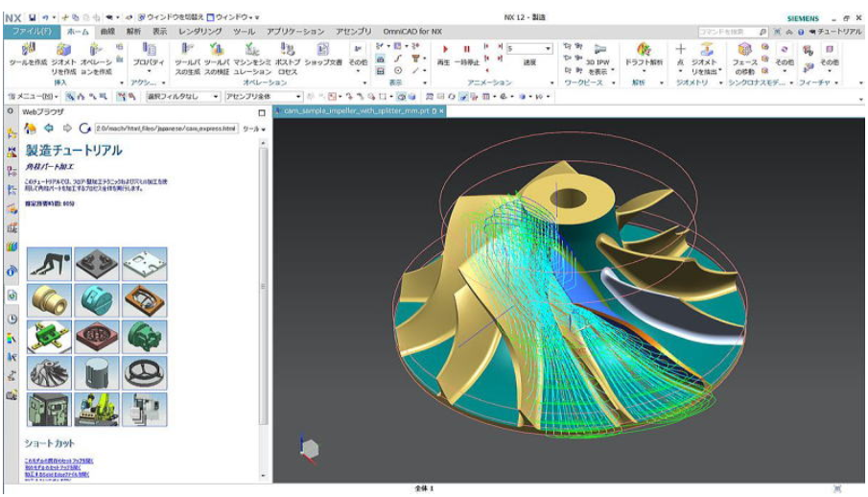Go forward in the Web browser panel
The height and width of the screenshot is (497, 868).
(67, 129)
